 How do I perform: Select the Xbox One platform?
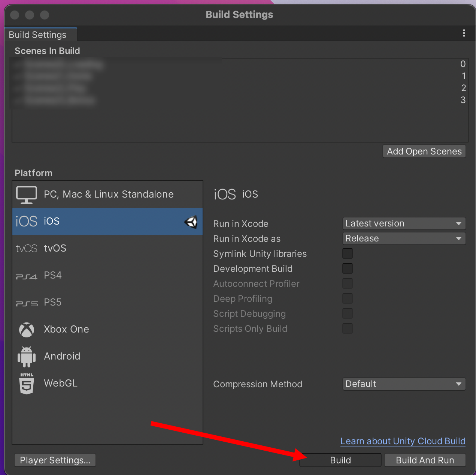(x=107, y=330)
